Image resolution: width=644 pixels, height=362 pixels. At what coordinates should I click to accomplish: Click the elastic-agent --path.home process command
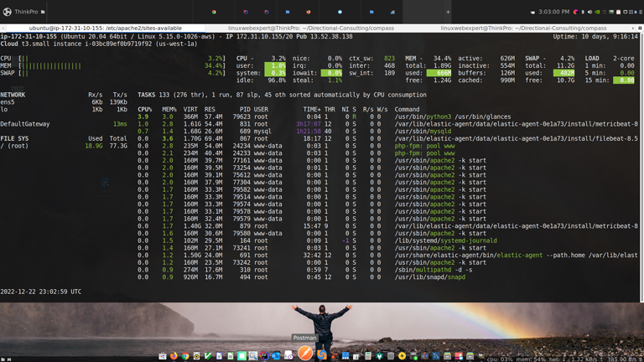point(517,256)
